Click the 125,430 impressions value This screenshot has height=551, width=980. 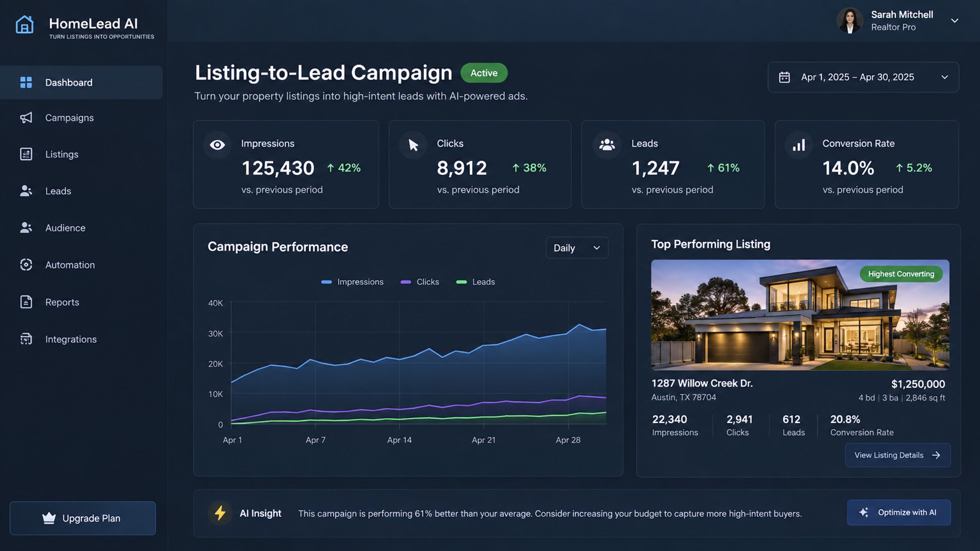pyautogui.click(x=278, y=168)
